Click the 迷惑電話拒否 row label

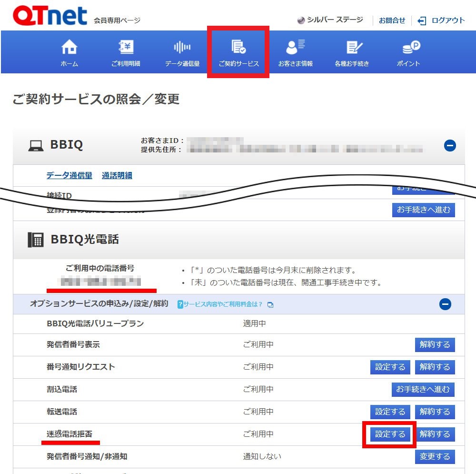[x=69, y=434]
